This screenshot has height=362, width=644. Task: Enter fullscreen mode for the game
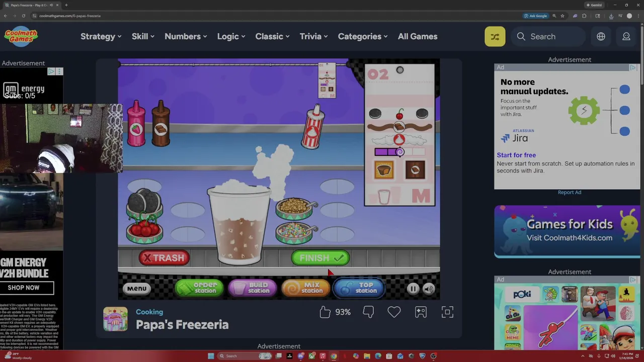pyautogui.click(x=447, y=312)
